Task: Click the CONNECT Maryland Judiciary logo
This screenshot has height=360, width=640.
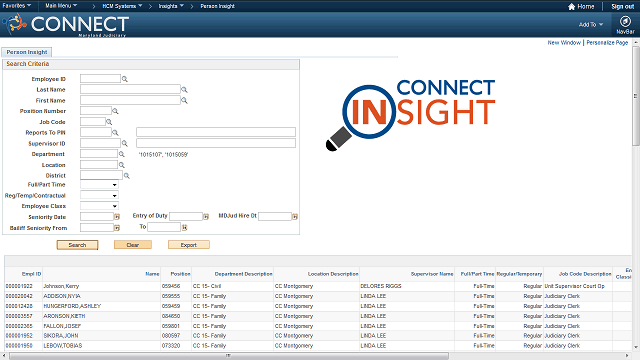Action: point(67,24)
